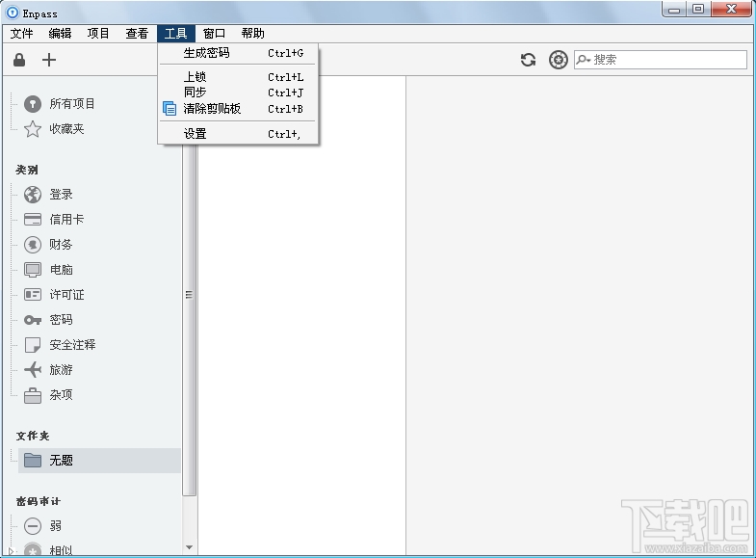Image resolution: width=756 pixels, height=558 pixels.
Task: Click in the 搜索 search field
Action: coord(661,60)
